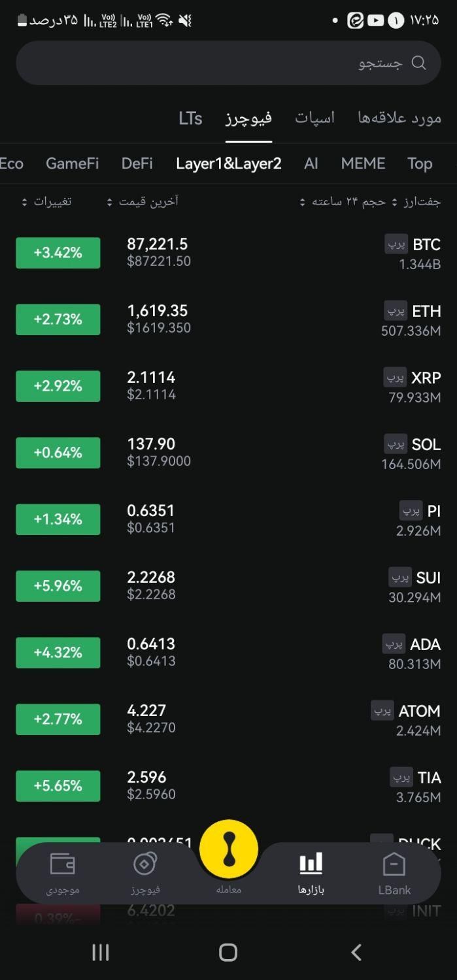
Task: Open the SUI perpetual pair row
Action: click(228, 586)
